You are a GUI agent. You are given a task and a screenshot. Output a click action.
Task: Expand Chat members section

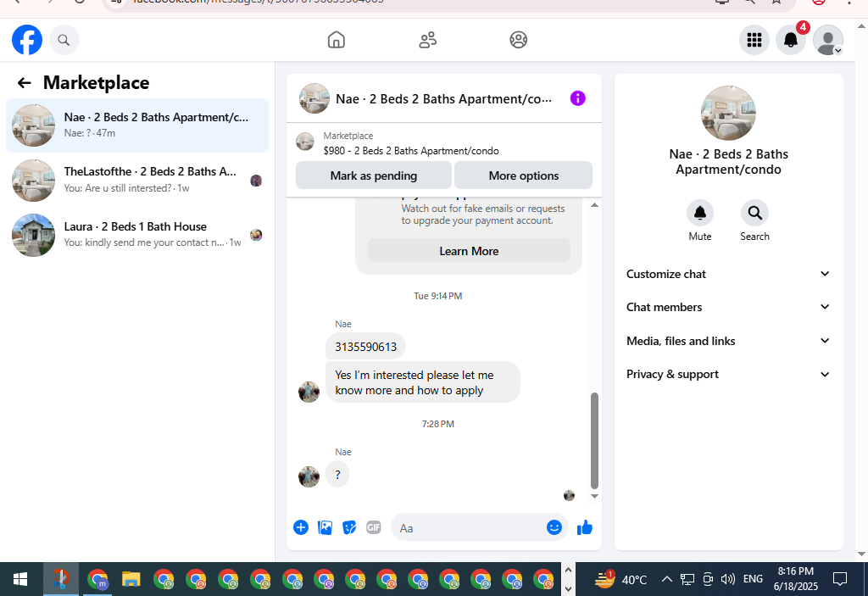[x=728, y=308]
